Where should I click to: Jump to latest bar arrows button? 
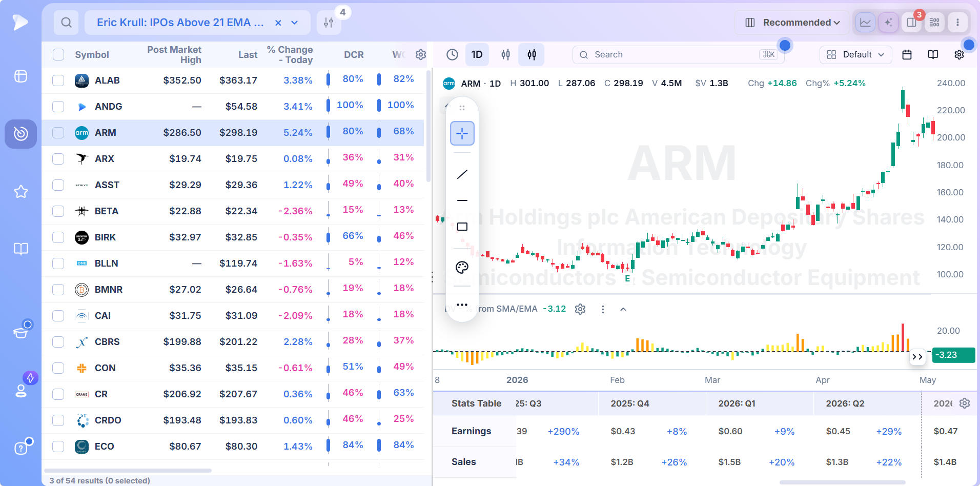click(x=917, y=357)
